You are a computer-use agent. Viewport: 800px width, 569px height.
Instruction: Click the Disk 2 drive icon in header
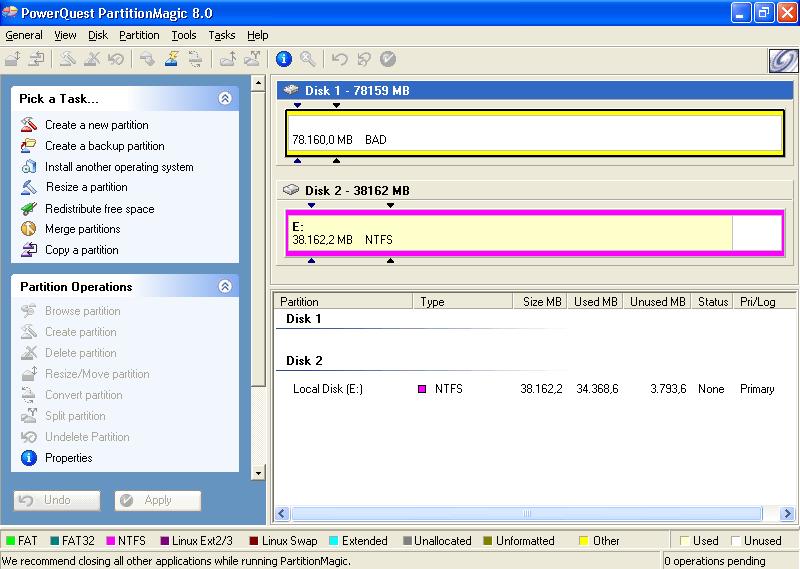291,190
